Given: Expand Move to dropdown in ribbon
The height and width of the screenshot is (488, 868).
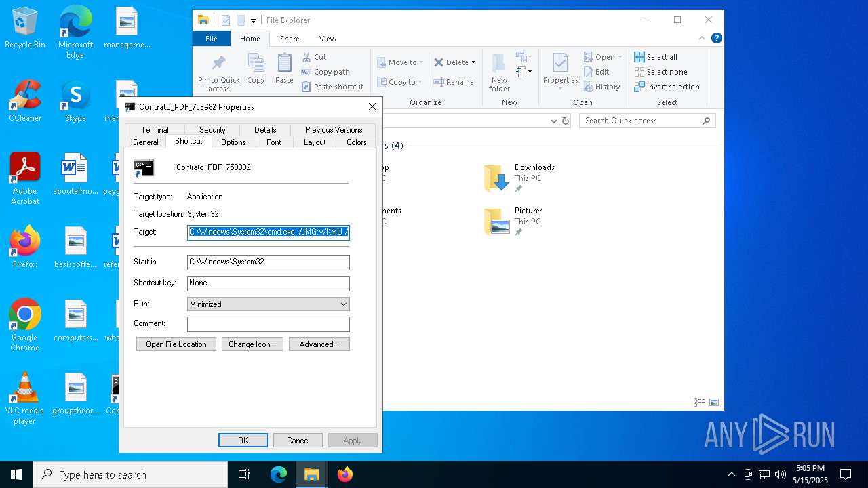Looking at the screenshot, I should [x=421, y=62].
